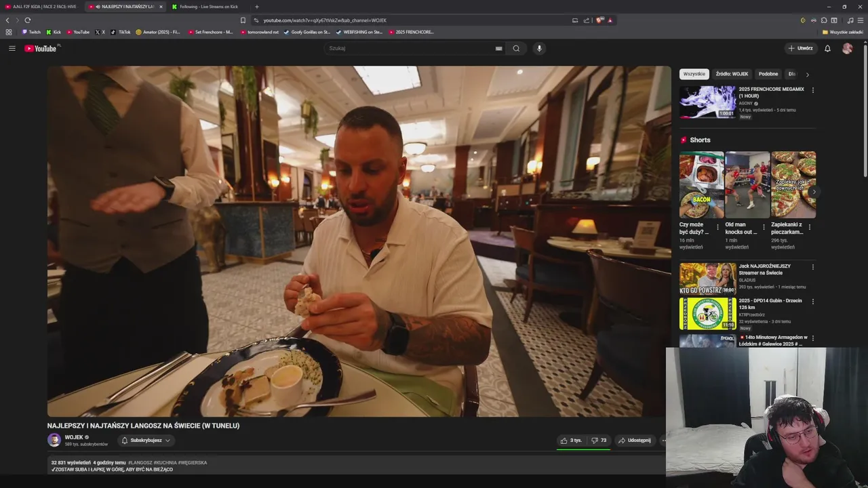Open the boxing 'Old man knocks out' short thumbnail

pos(747,184)
